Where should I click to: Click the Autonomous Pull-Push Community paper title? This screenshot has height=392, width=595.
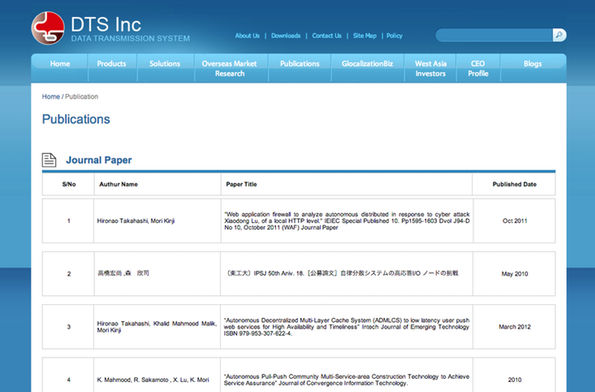pos(346,379)
